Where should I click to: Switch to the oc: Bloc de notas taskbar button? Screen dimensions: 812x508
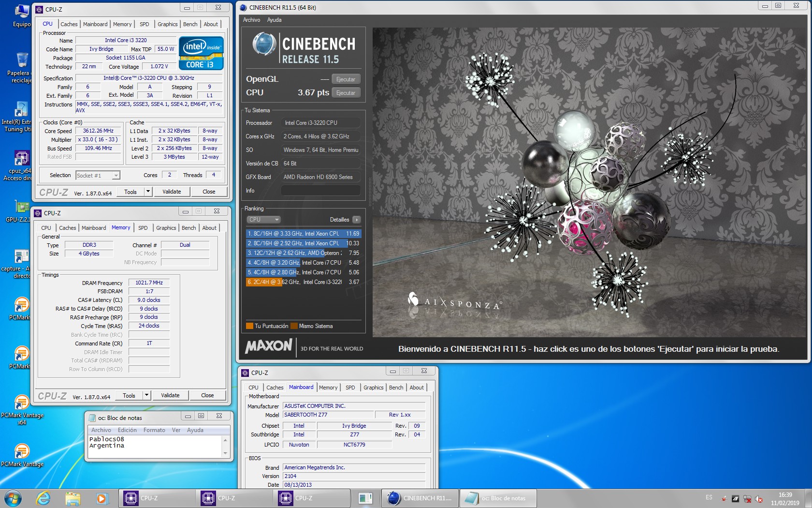pos(498,498)
